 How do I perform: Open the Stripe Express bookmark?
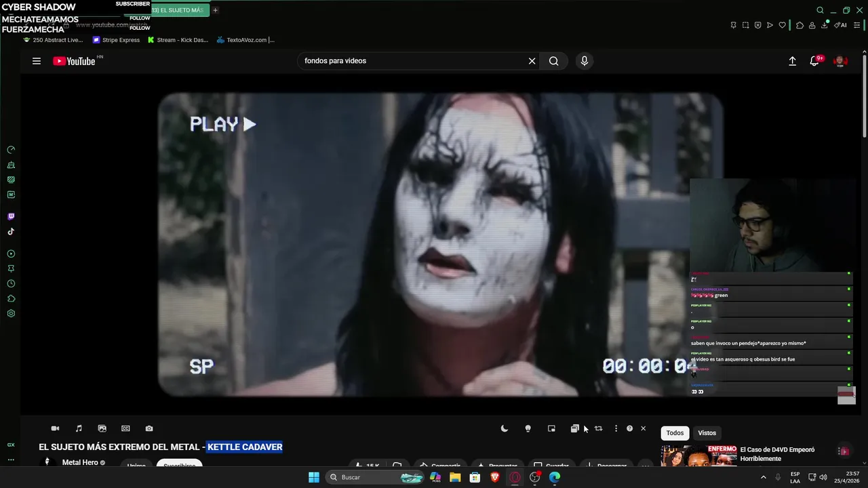[116, 40]
